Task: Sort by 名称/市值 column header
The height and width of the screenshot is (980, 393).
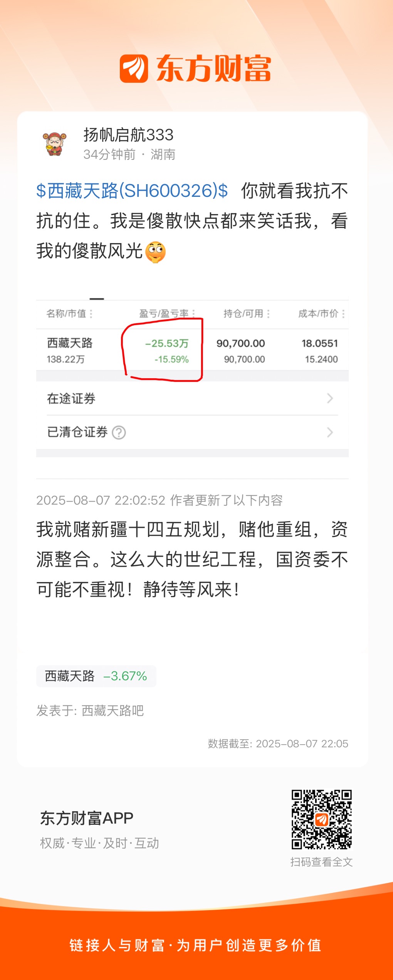Action: pyautogui.click(x=69, y=314)
